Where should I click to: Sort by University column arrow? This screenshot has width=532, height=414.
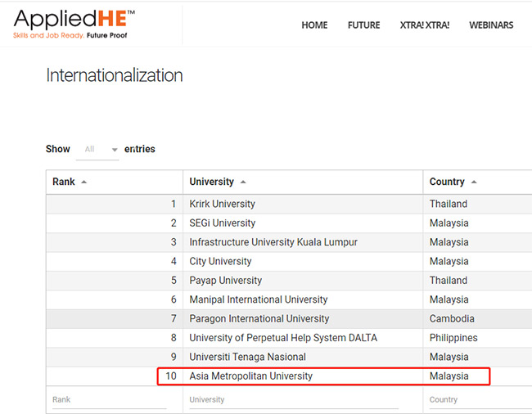(243, 182)
